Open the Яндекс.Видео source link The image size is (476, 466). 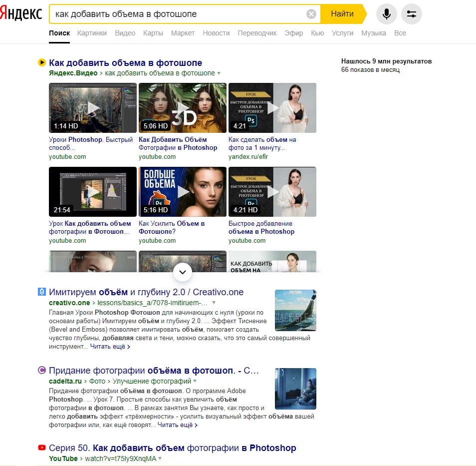[x=73, y=73]
